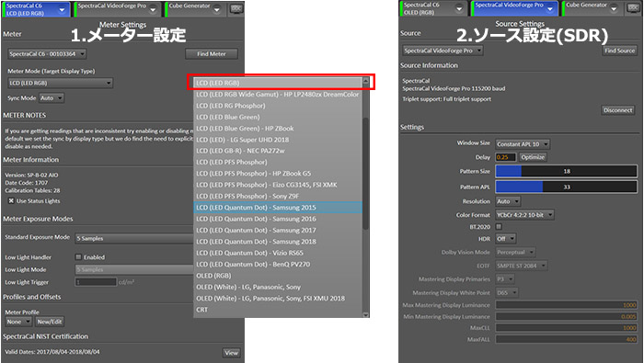The image size is (644, 363).
Task: Click scroll-down arrow of display type list
Action: click(365, 314)
